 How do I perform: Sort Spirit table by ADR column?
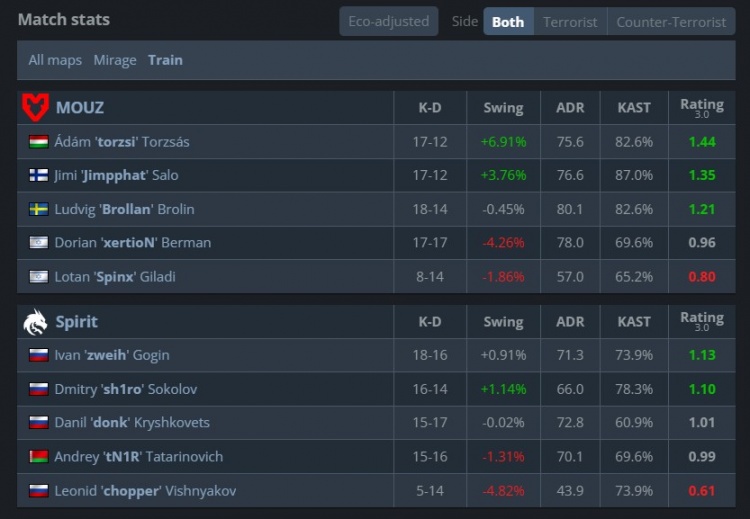tap(570, 322)
